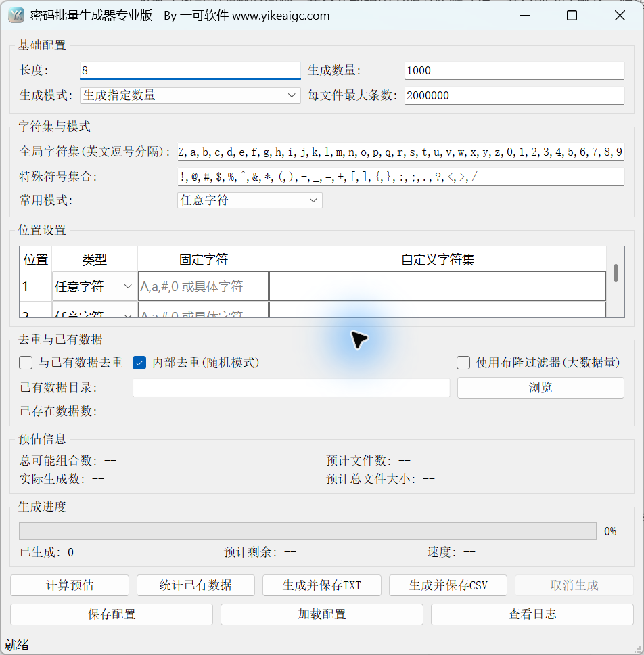
Task: Click the app logo icon in title bar
Action: 16,16
